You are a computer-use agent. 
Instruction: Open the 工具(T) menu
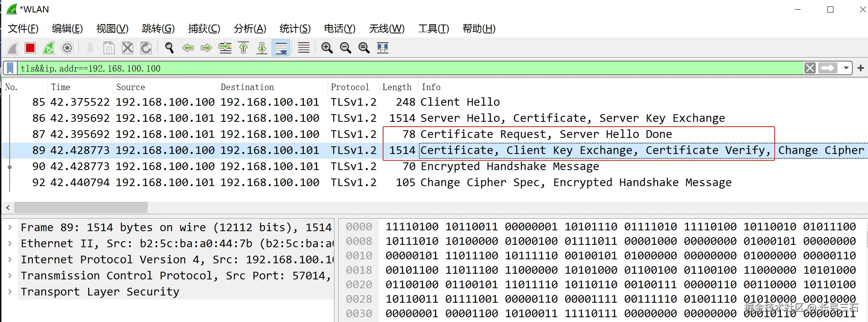click(x=433, y=29)
